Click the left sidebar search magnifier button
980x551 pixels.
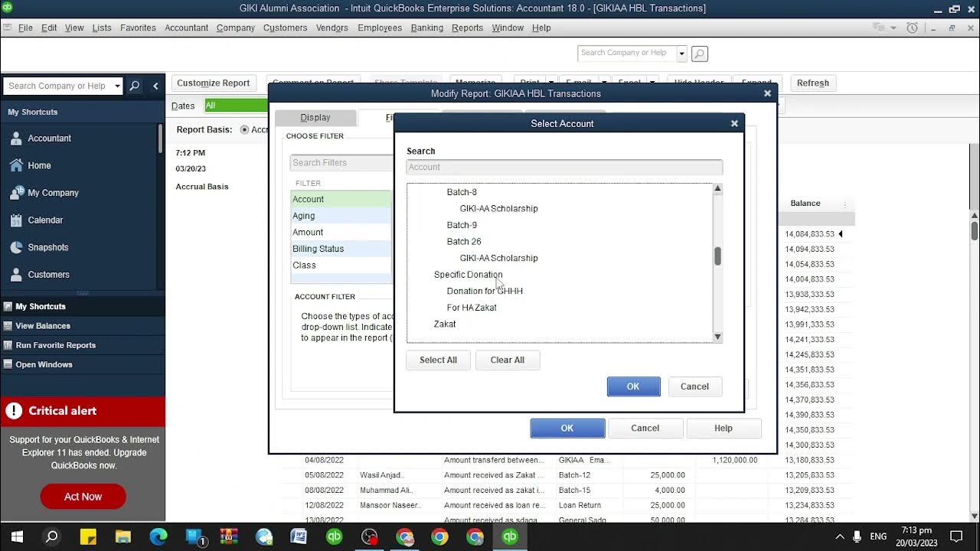pos(135,86)
